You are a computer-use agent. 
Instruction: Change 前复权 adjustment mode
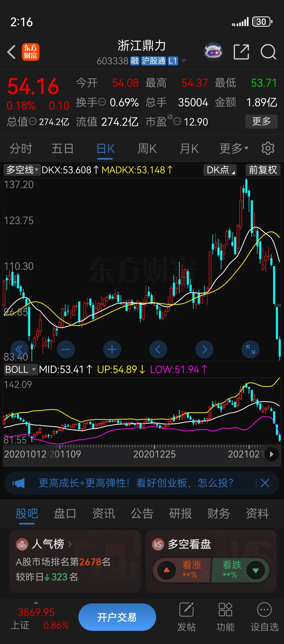pos(263,170)
